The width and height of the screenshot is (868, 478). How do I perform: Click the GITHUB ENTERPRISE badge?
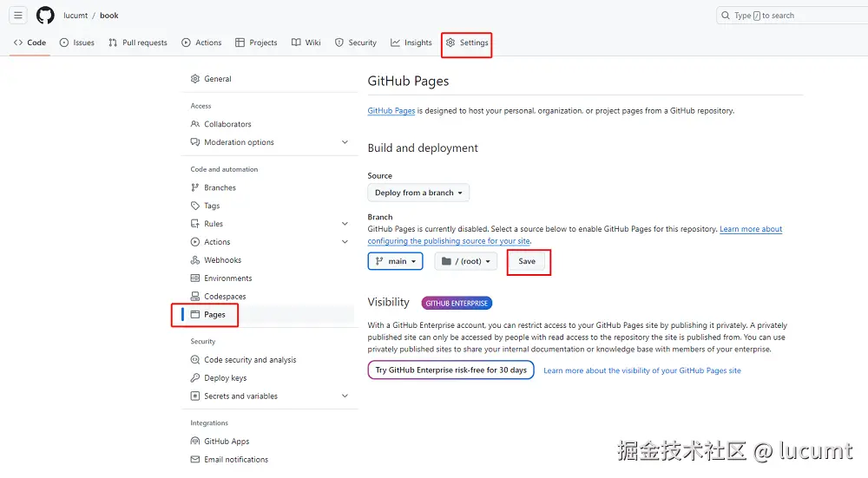457,303
